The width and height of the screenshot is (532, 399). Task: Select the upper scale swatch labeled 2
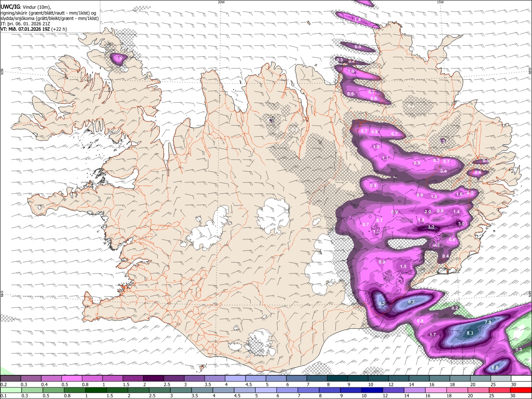click(x=153, y=378)
